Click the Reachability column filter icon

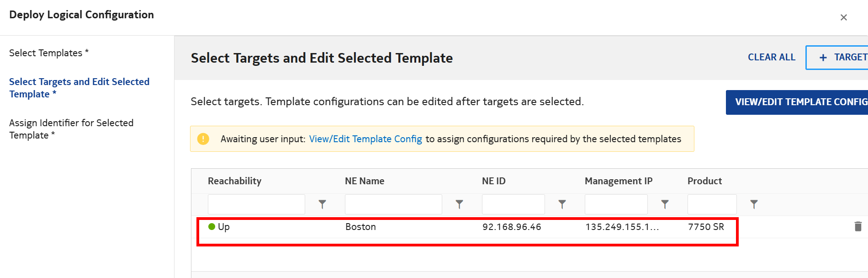coord(322,204)
